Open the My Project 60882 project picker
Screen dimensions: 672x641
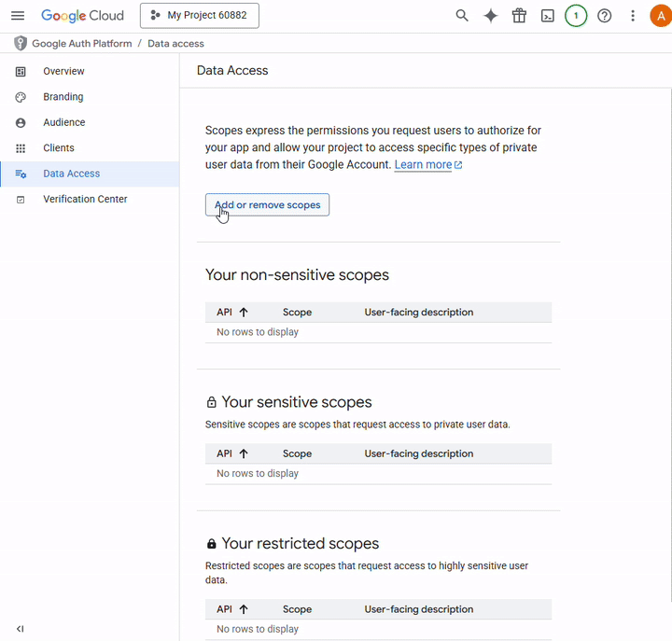tap(200, 16)
